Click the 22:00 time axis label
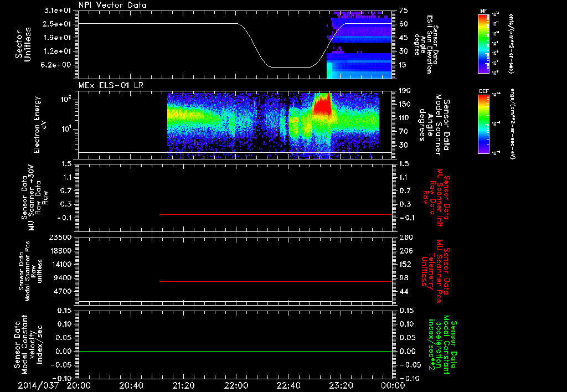 (236, 385)
